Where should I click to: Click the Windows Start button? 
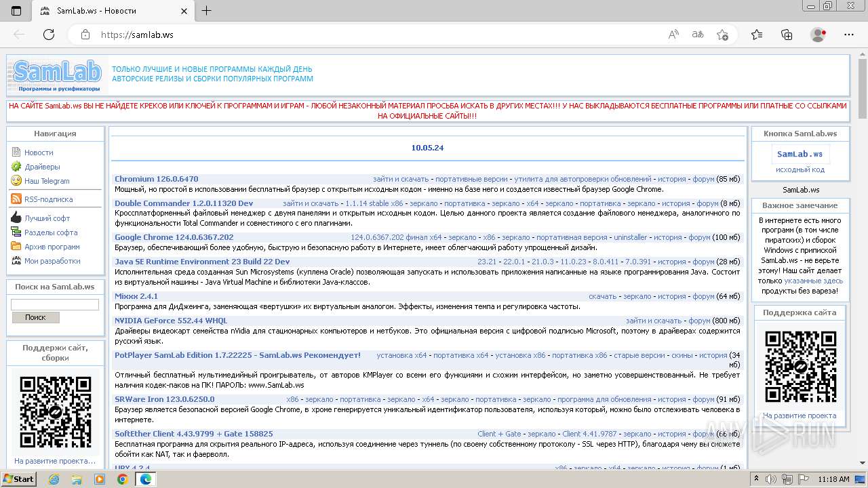(x=18, y=479)
